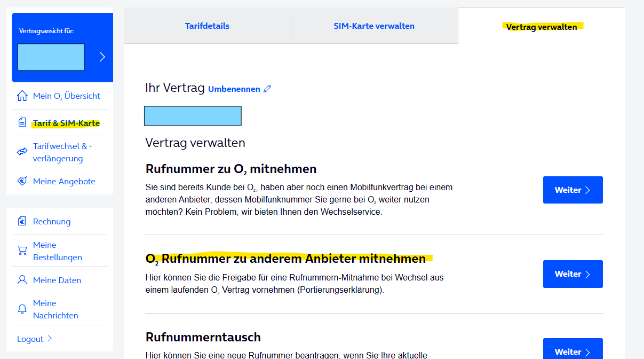Open Meine Nachrichten in the sidebar
The height and width of the screenshot is (359, 644).
[x=55, y=309]
